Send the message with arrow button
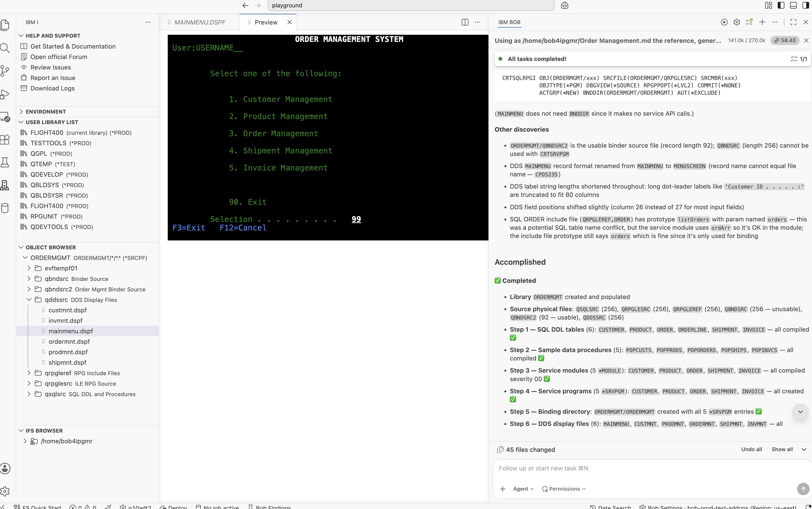This screenshot has height=509, width=812. (x=803, y=489)
